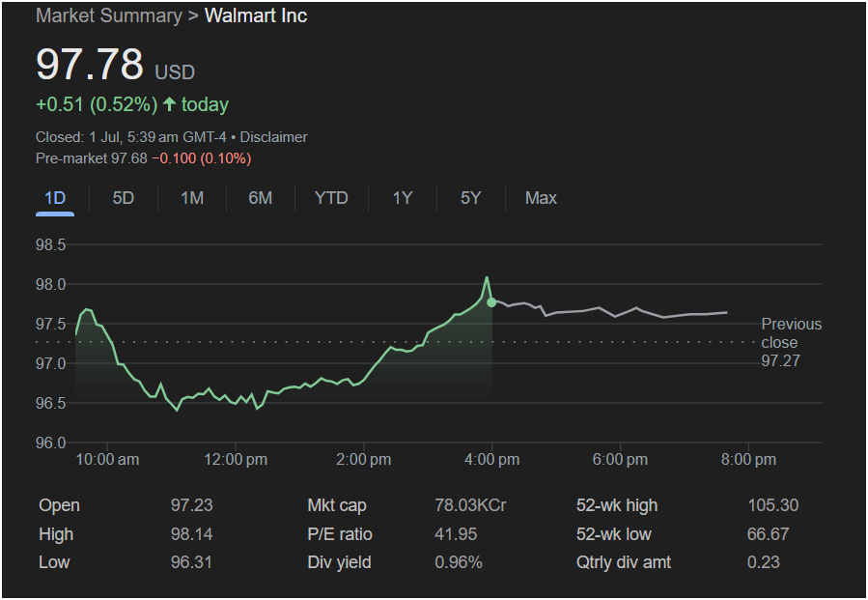
Task: Click the 8:00 pm axis label
Action: click(x=748, y=459)
